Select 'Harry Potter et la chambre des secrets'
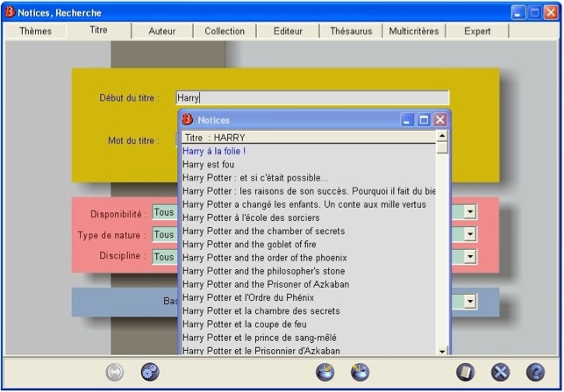 pyautogui.click(x=309, y=310)
